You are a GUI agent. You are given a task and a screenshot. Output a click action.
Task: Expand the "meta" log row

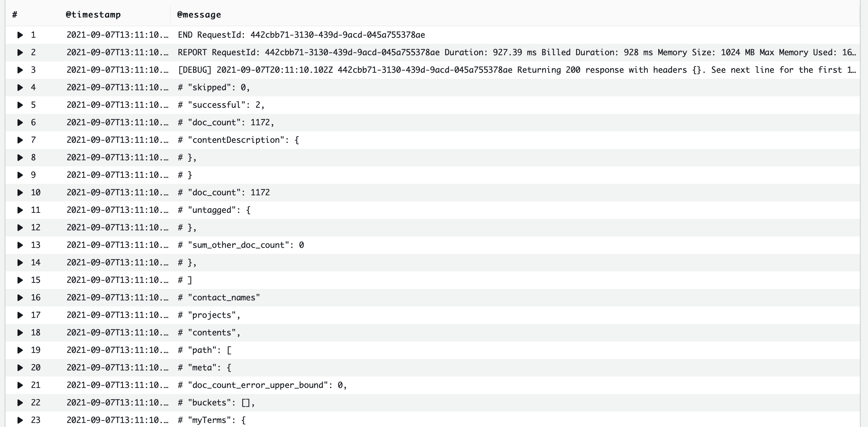[x=20, y=368]
